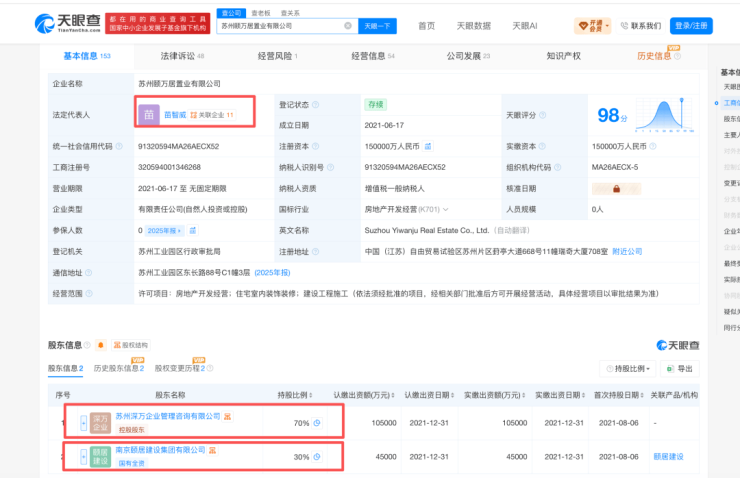Viewport: 740px width, 478px height.
Task: Click the 天眼一下 search button
Action: (377, 26)
